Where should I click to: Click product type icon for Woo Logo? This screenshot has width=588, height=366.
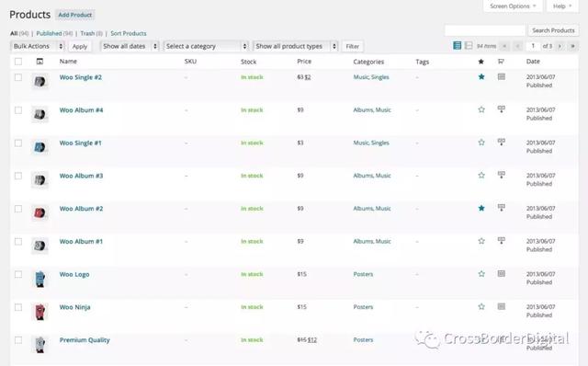(x=502, y=274)
